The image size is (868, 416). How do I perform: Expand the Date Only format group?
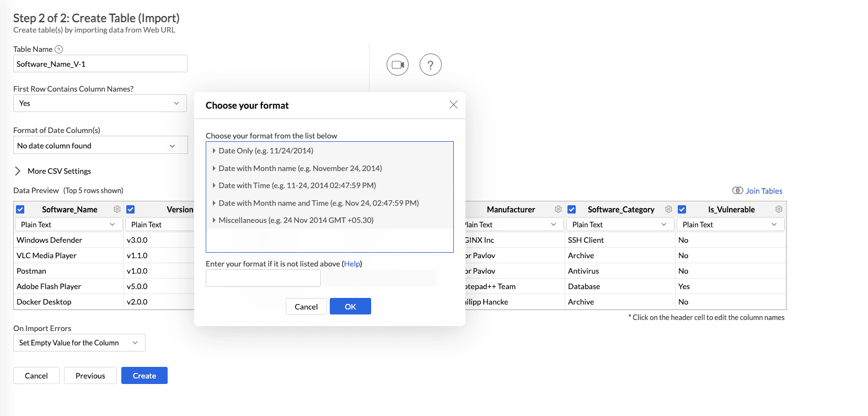click(214, 151)
